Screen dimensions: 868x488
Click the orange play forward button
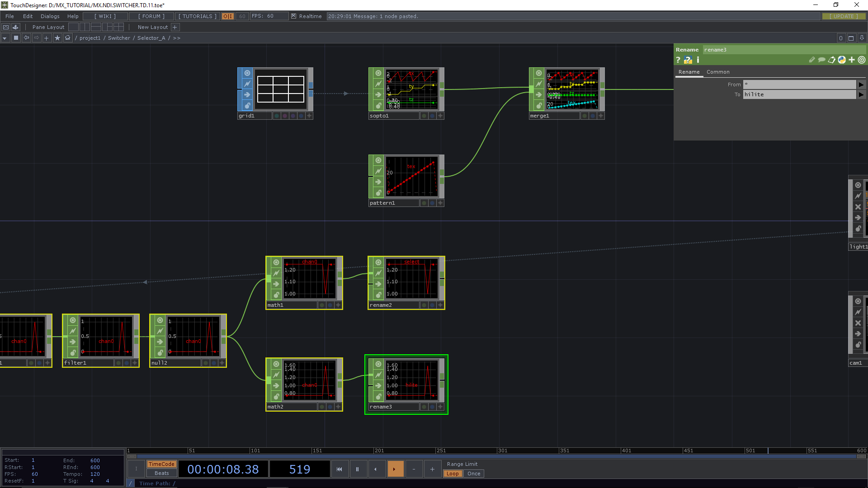(x=395, y=469)
